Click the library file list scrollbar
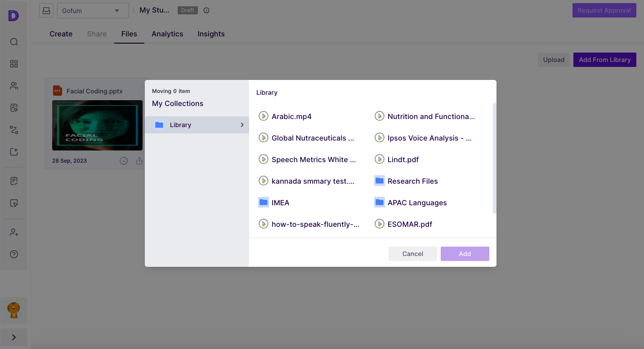The image size is (644, 349). (495, 157)
